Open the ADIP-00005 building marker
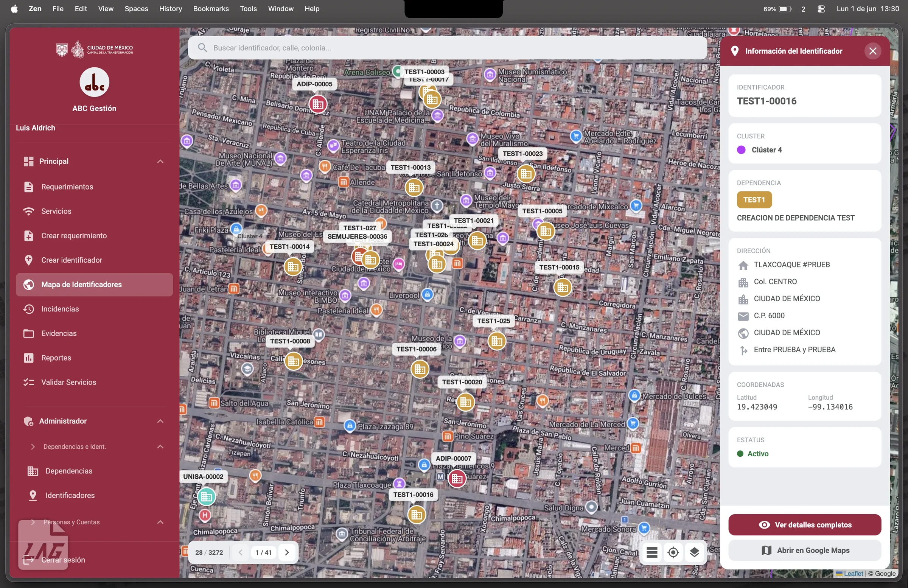This screenshot has width=908, height=588. click(x=318, y=104)
